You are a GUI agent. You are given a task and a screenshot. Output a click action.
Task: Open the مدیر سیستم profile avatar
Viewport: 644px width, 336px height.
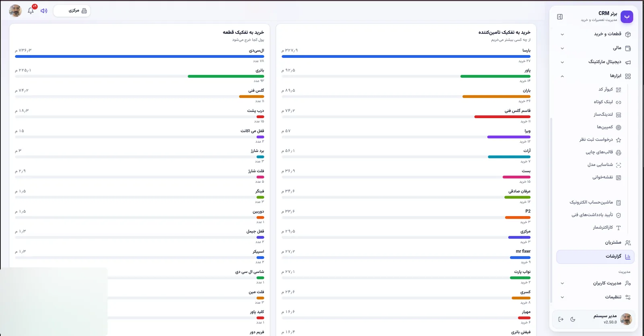(x=626, y=320)
